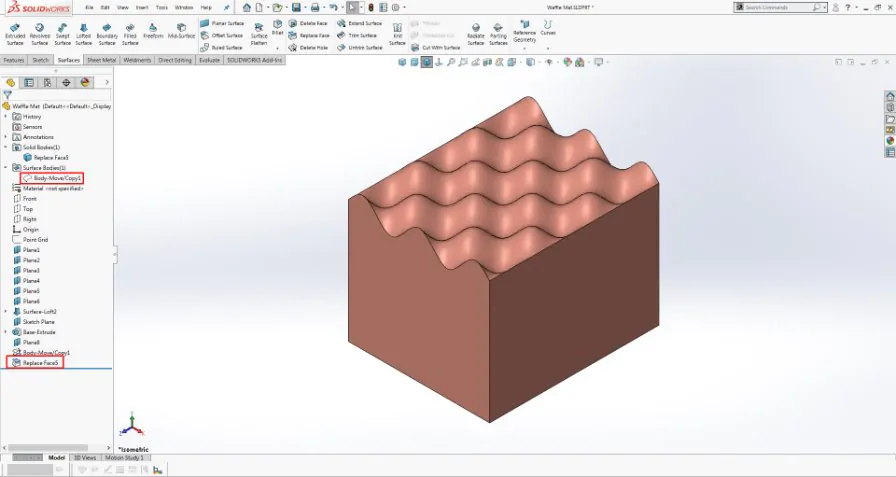Image resolution: width=896 pixels, height=477 pixels.
Task: Activate the Trim Surface command
Action: (357, 35)
